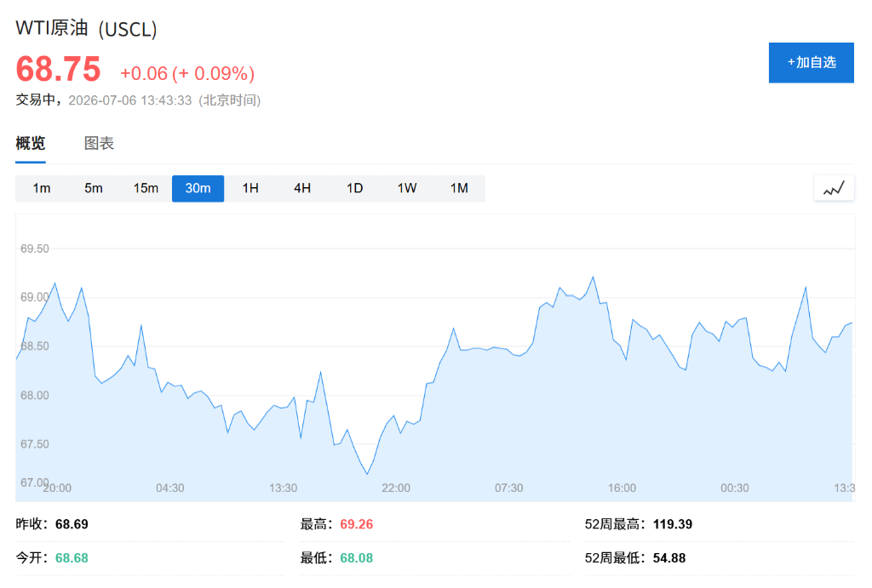Click the 13:30 time axis label
The width and height of the screenshot is (872, 588).
pos(283,488)
